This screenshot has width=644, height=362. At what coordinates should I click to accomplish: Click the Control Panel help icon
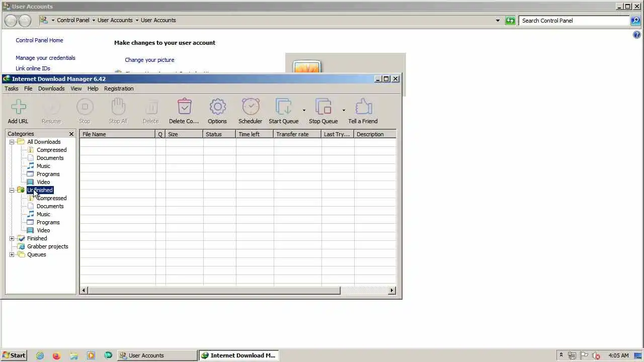[637, 35]
